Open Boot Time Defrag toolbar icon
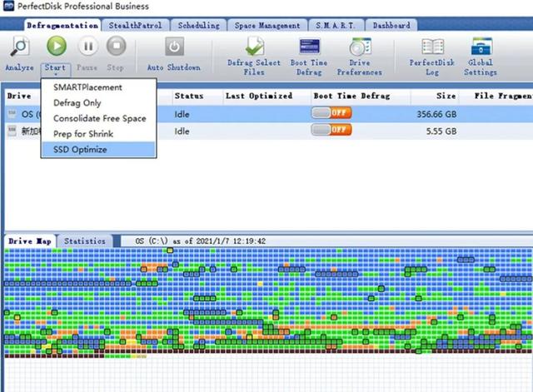533x392 pixels. 309,47
